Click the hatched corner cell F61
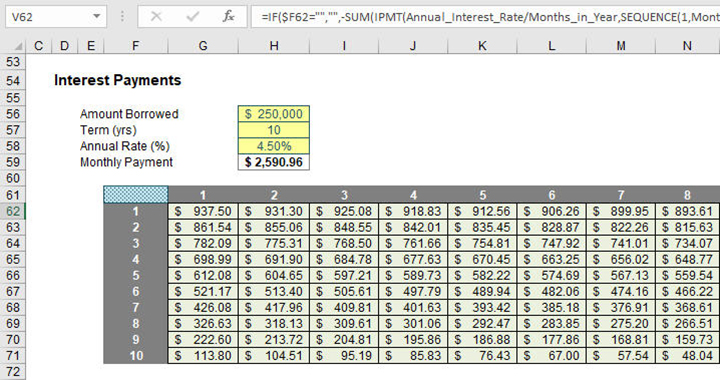The height and width of the screenshot is (380, 720). pyautogui.click(x=136, y=195)
